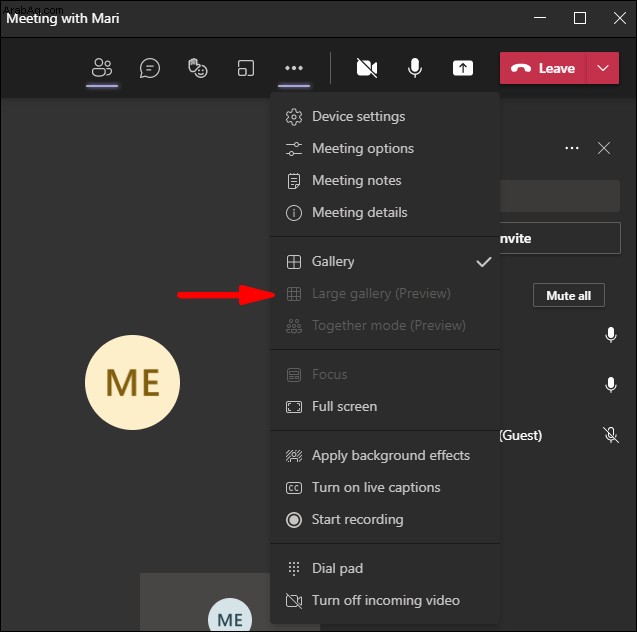Open Device settings from the menu
Screen dimensions: 637x632
coord(385,117)
